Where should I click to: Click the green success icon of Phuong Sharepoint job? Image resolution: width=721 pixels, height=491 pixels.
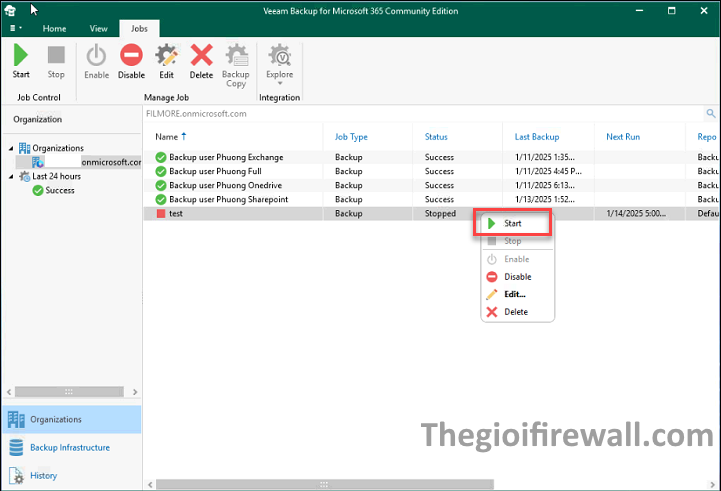click(x=160, y=200)
